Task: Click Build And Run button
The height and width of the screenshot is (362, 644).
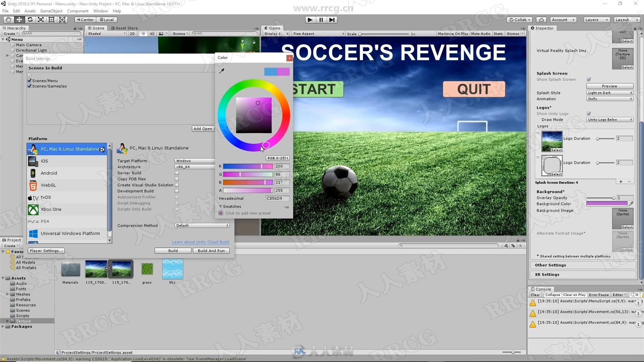Action: pos(211,251)
